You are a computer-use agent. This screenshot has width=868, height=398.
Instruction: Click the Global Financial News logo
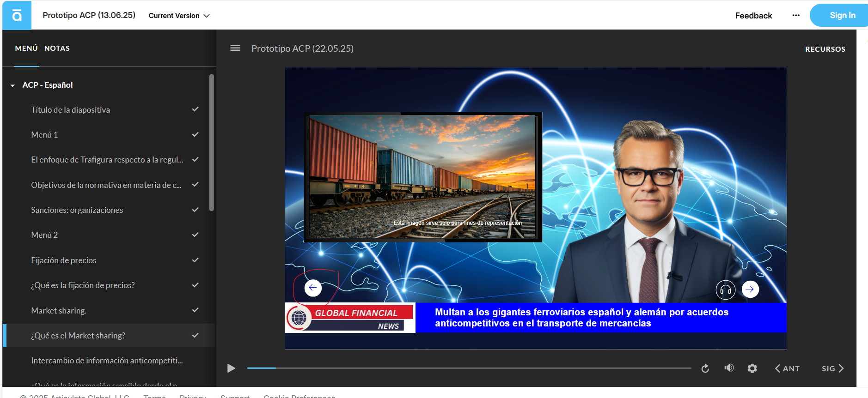point(350,318)
